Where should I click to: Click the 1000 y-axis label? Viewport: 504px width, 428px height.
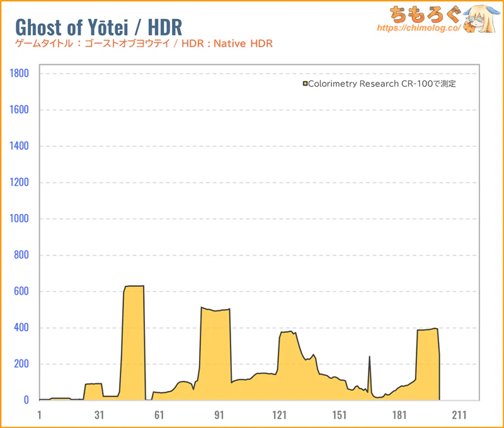[x=20, y=219]
